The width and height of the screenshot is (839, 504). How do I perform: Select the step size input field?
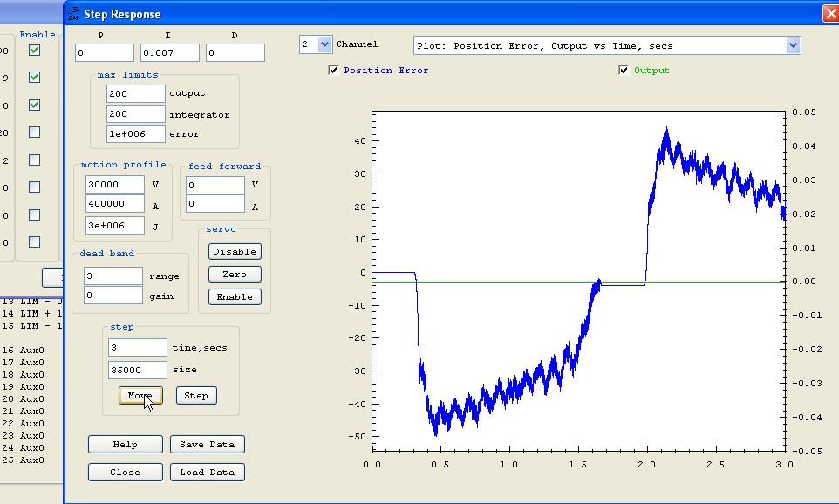137,371
